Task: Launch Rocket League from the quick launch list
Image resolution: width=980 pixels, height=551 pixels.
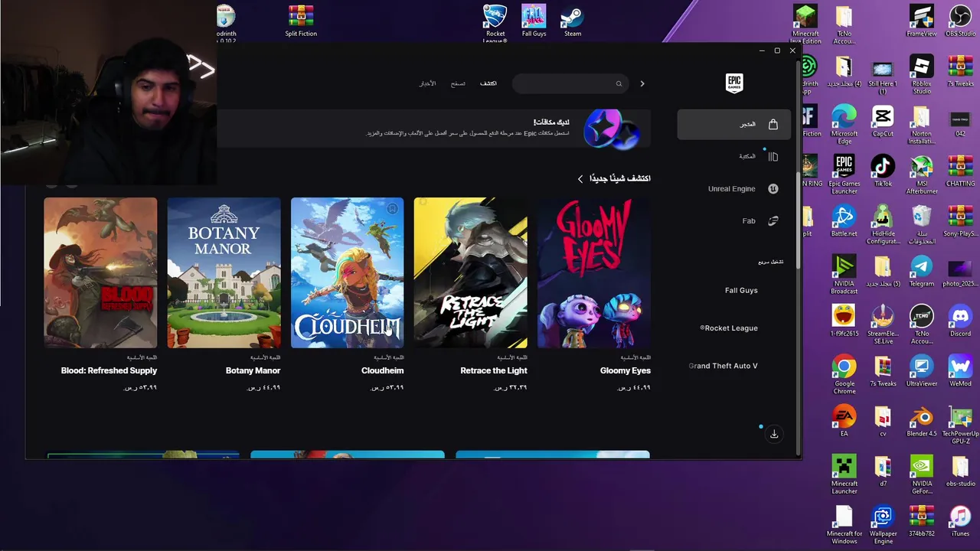Action: coord(729,328)
